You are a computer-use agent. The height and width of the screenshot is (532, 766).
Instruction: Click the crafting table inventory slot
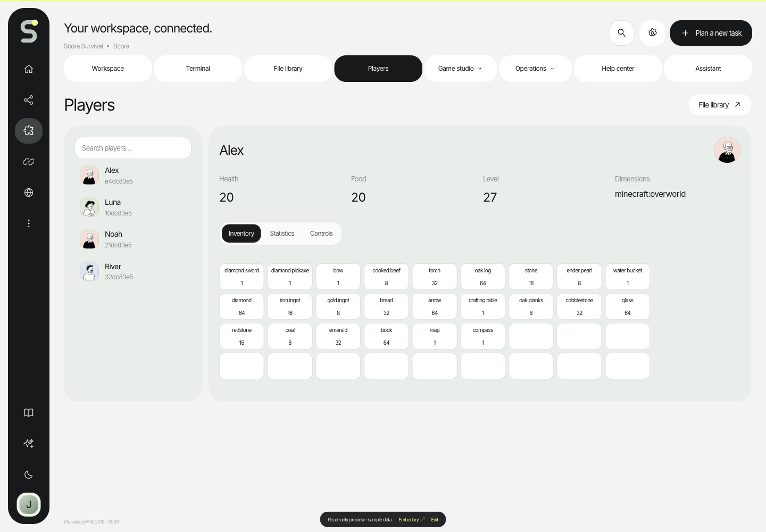click(x=483, y=306)
